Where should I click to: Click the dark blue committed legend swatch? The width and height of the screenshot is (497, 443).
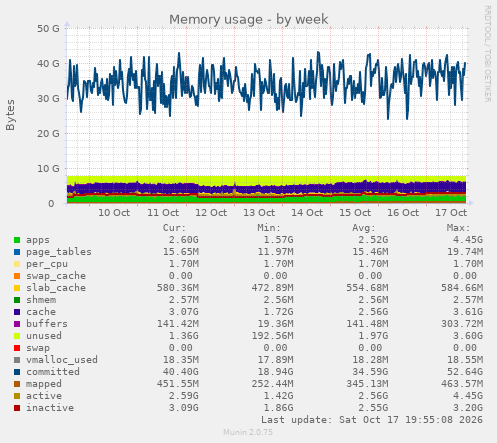click(x=17, y=372)
